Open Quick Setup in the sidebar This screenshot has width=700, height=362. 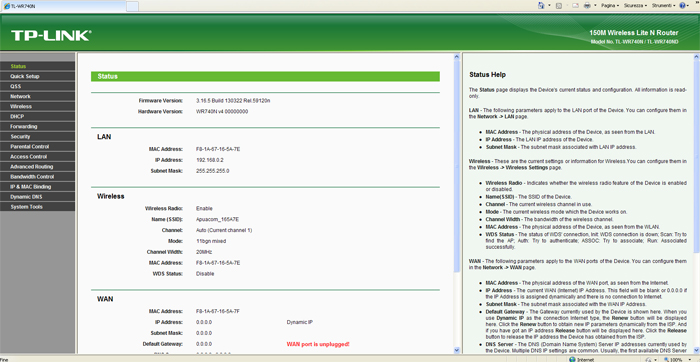click(38, 76)
